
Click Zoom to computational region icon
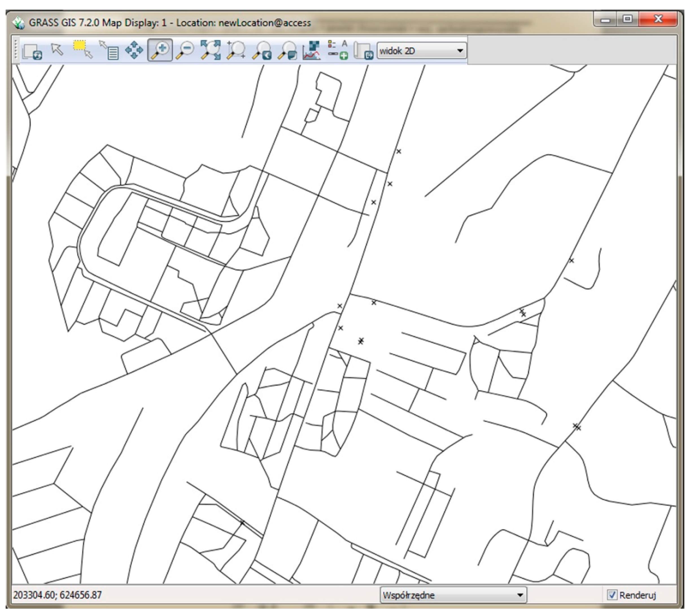pos(236,51)
